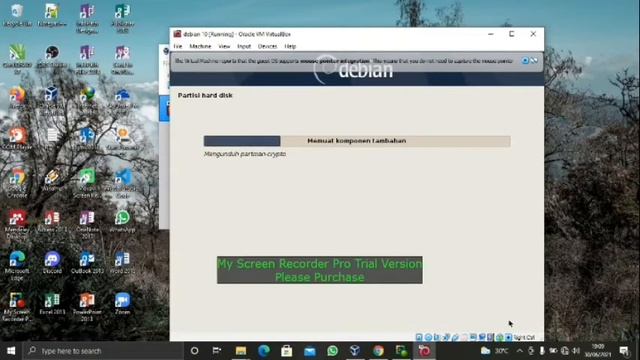Open the Discord desktop shortcut
Image resolution: width=640 pixels, height=360 pixels.
[x=52, y=262]
